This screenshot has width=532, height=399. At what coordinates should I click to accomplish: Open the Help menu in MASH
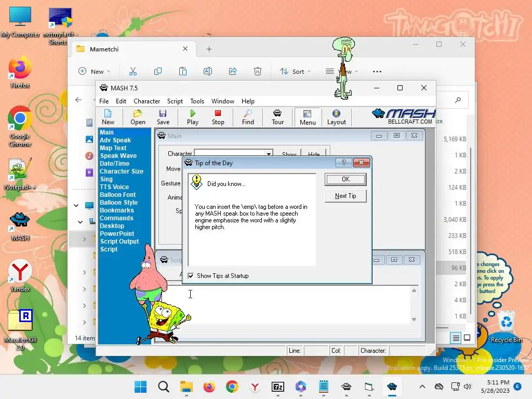248,101
